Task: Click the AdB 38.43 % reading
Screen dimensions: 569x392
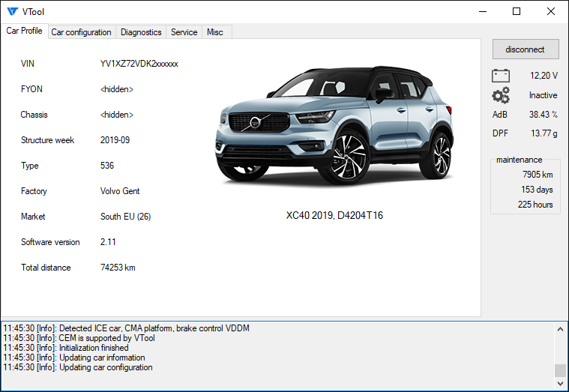Action: (544, 115)
